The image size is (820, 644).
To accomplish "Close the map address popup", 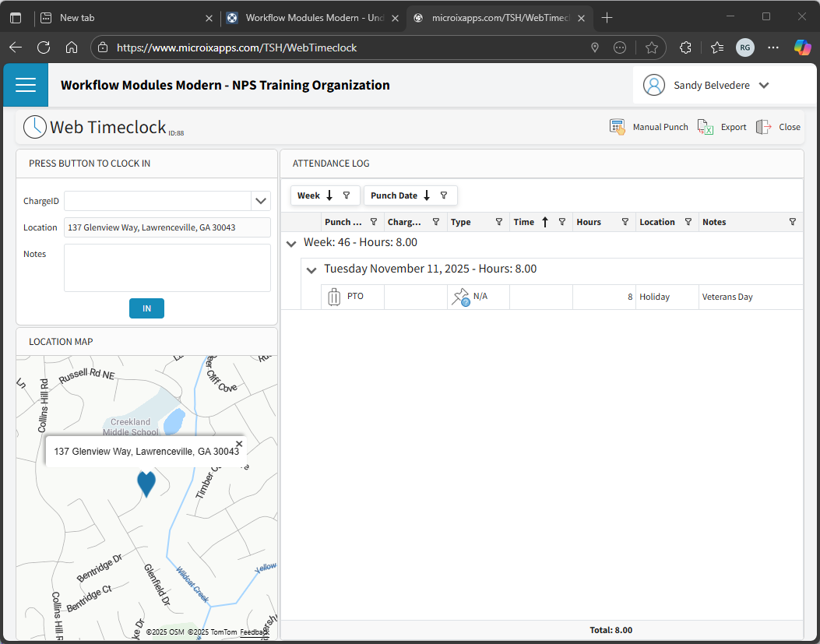I will [239, 444].
